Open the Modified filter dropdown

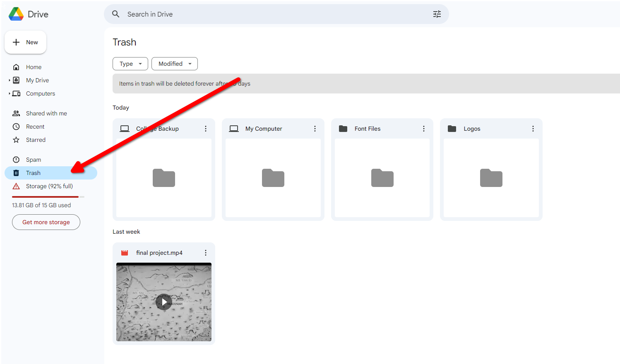[174, 64]
